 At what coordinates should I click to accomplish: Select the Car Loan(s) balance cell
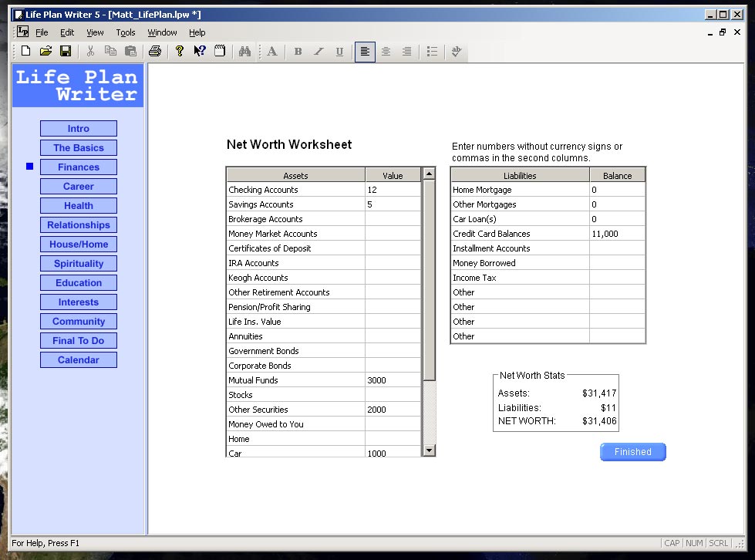point(617,219)
